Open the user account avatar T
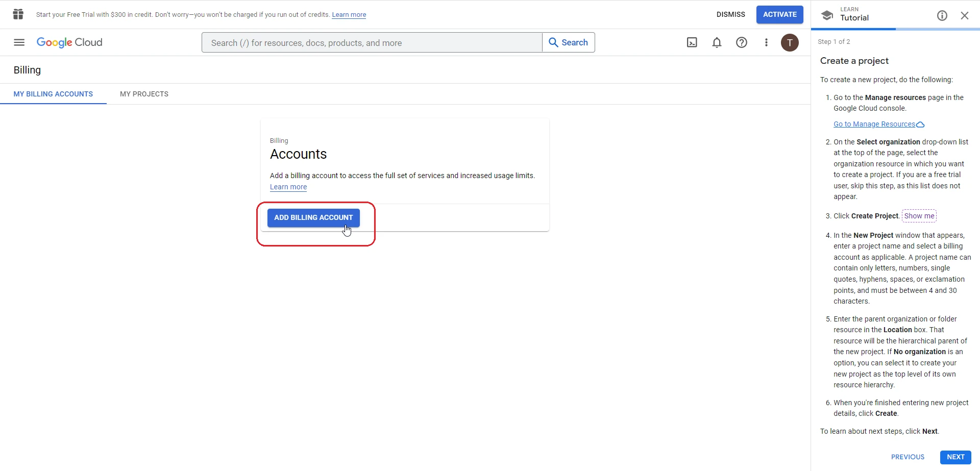This screenshot has width=980, height=471. coord(790,42)
